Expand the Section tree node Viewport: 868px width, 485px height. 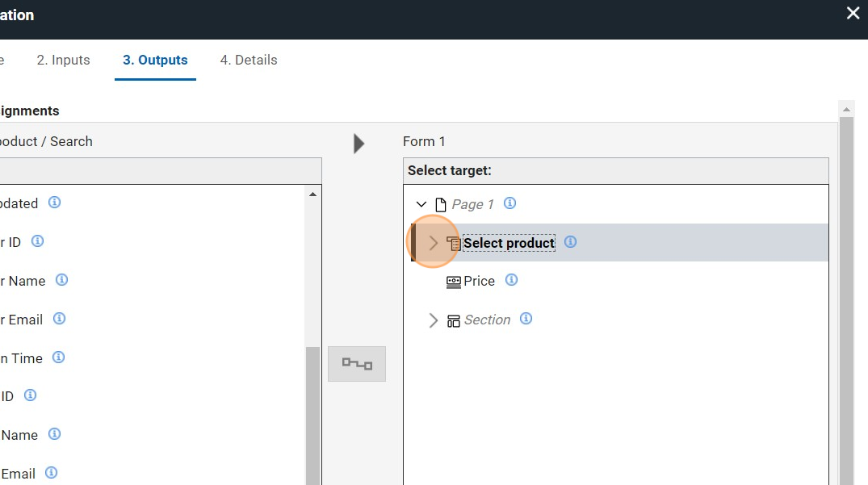434,320
